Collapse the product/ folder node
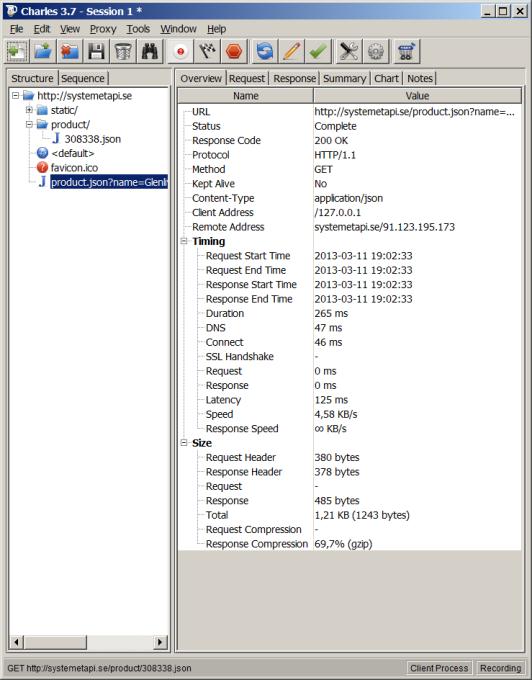This screenshot has height=680, width=532. pyautogui.click(x=29, y=124)
